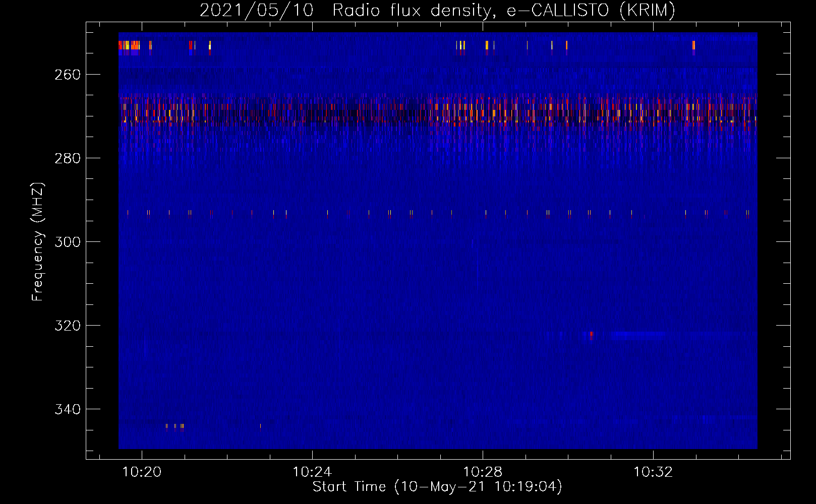
Task: Click the 10:20 time tick label
Action: [142, 472]
